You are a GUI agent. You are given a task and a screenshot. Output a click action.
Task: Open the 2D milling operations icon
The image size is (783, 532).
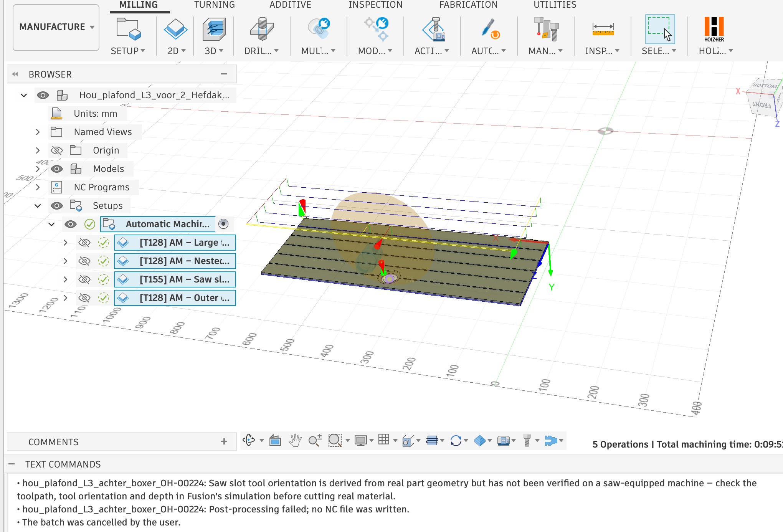click(175, 29)
